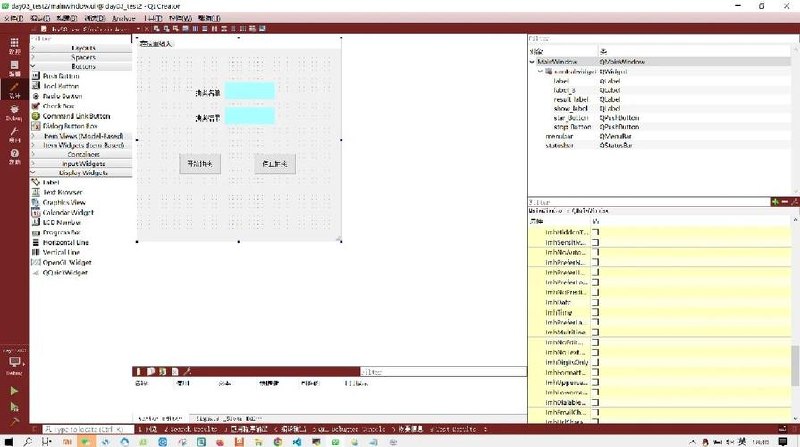Image resolution: width=800 pixels, height=447 pixels.
Task: Open the Analyze menu
Action: click(x=124, y=18)
